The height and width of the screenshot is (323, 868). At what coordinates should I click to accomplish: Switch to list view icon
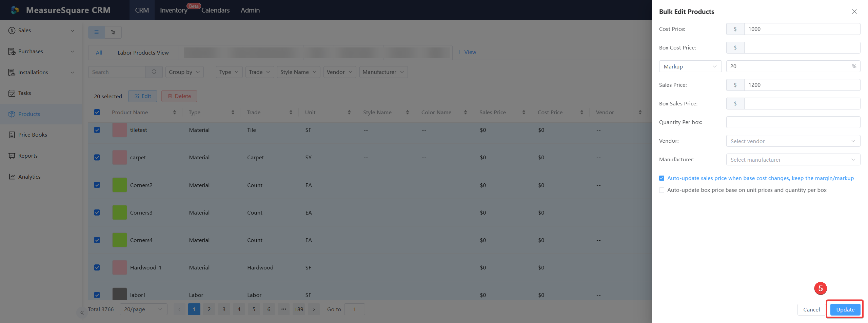click(x=97, y=32)
